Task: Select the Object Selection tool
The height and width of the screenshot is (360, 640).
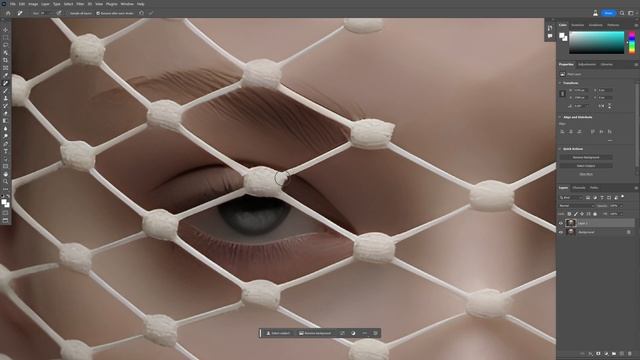Action: tap(5, 53)
